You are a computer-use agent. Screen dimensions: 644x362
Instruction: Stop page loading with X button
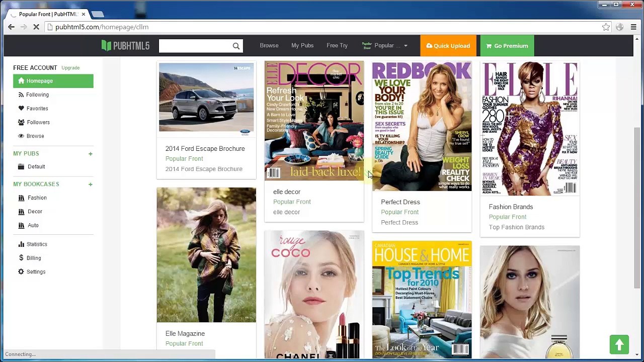point(36,27)
